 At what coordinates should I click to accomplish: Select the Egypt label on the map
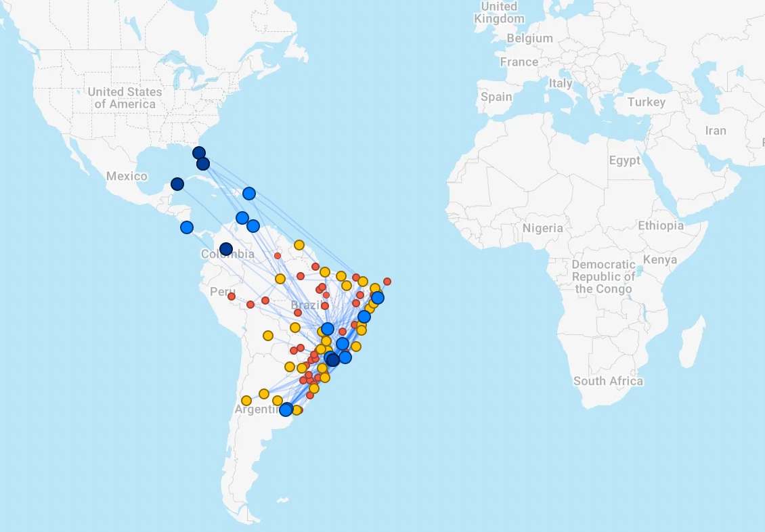pos(624,160)
